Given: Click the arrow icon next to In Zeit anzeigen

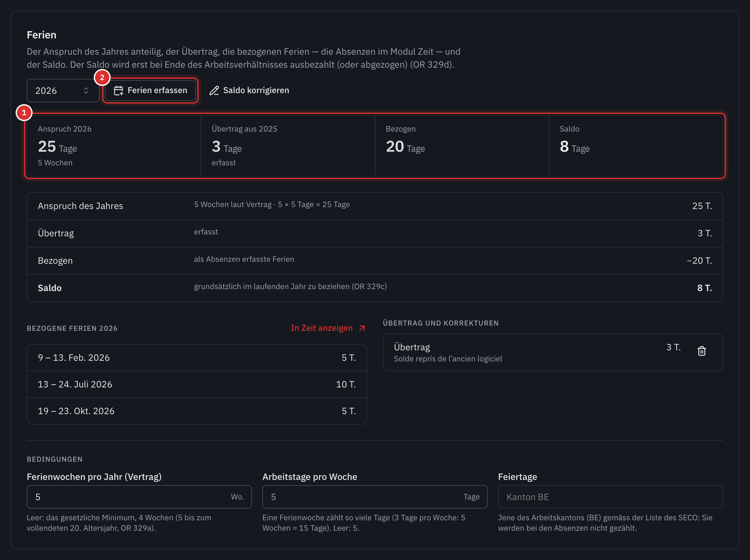Looking at the screenshot, I should [x=362, y=328].
